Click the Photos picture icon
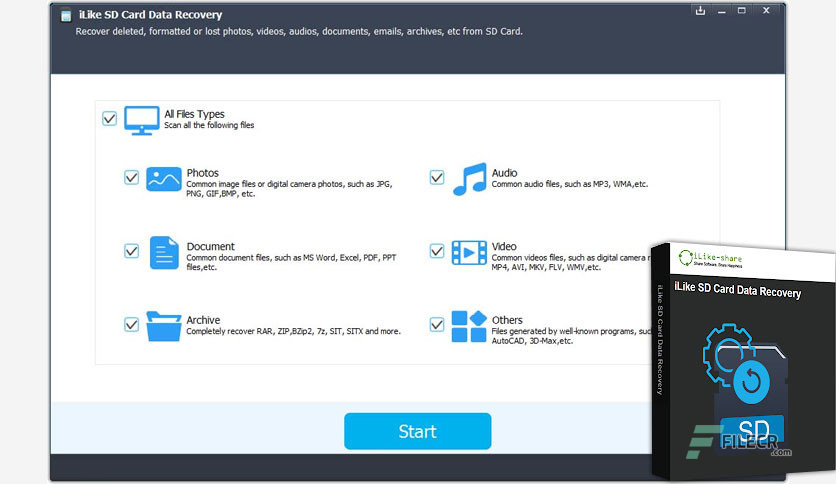 point(164,179)
